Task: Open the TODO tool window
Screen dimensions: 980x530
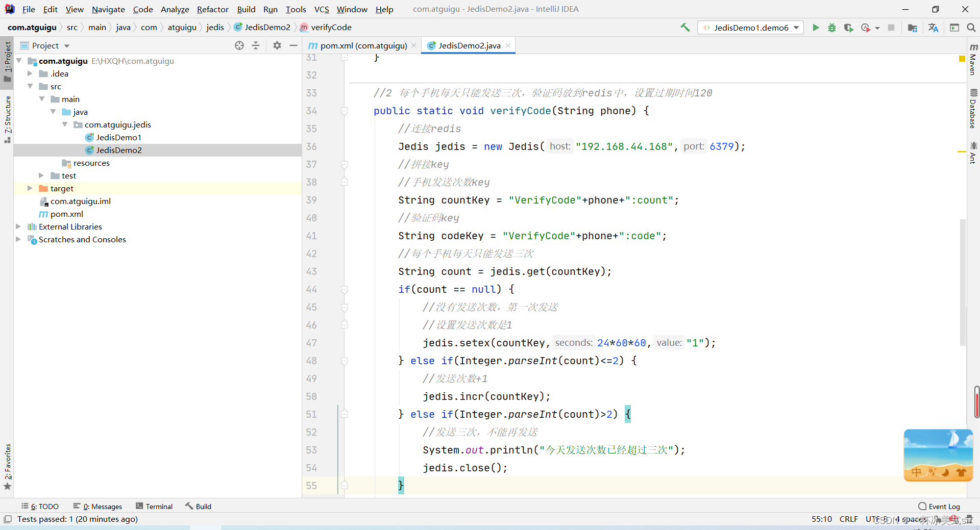Action: [40, 507]
